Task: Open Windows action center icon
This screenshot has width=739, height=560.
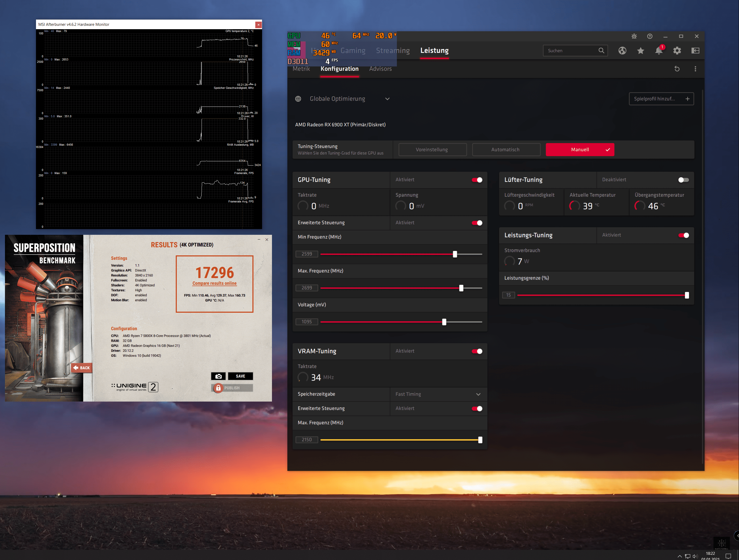Action: 728,556
